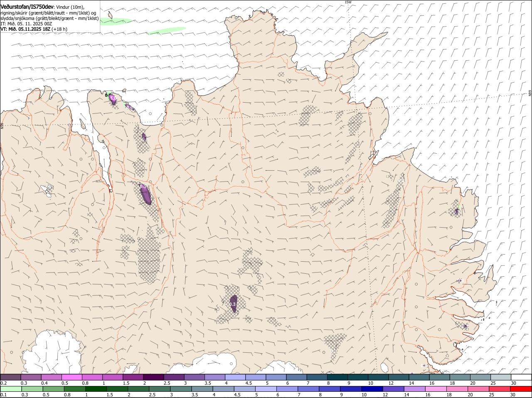Click the IT: Mið. 05. 11. 2025 00Z line

(x=26, y=24)
